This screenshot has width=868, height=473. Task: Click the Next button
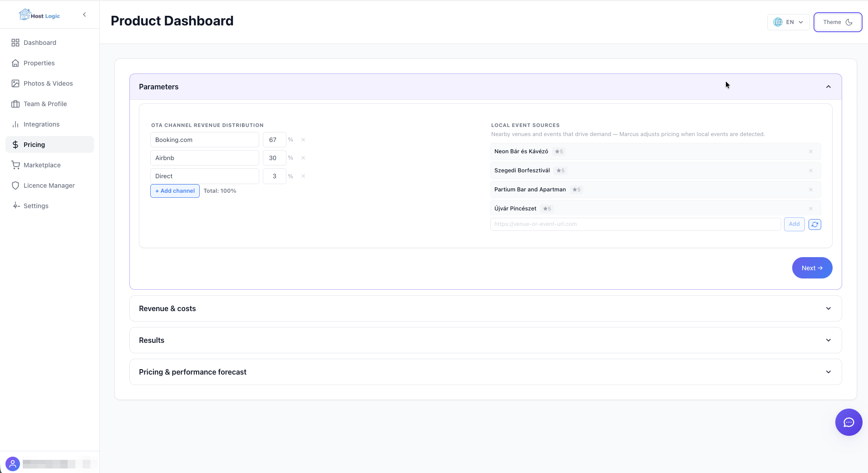click(812, 268)
